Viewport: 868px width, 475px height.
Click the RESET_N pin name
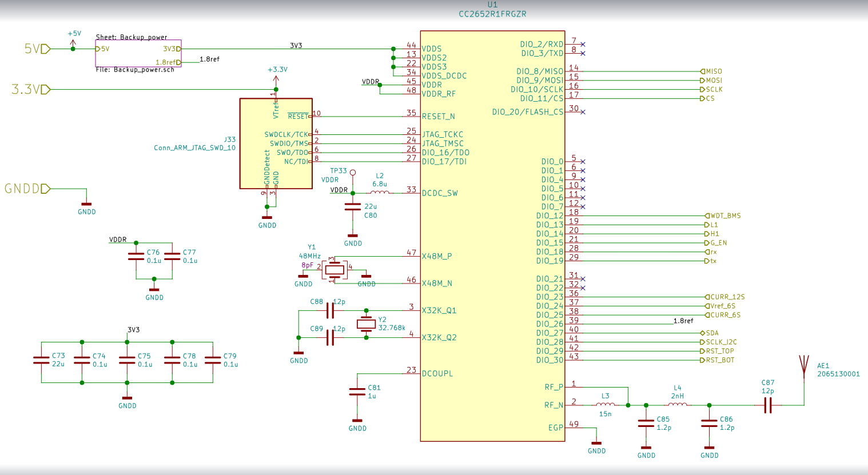point(439,117)
